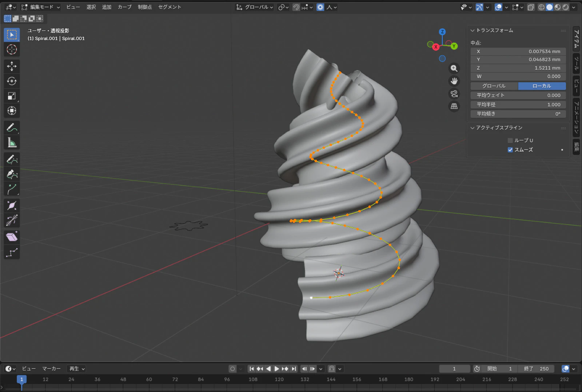Toggle proportional editing button in header
The height and width of the screenshot is (392, 582).
tap(320, 7)
